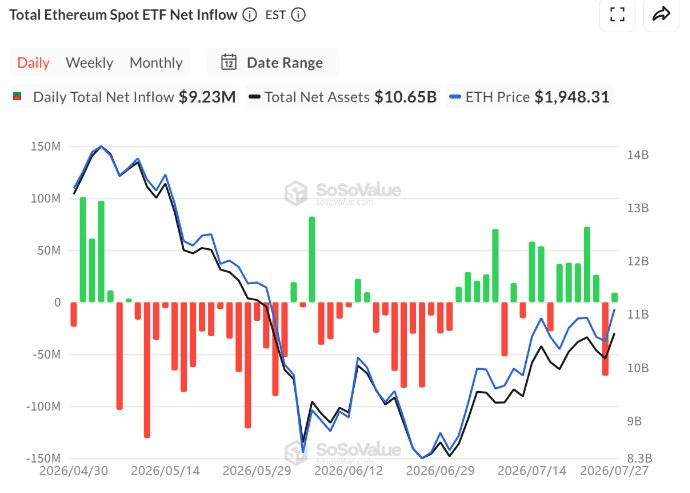This screenshot has height=493, width=690.
Task: Click the deepest red outflow bar near 2026/05/14
Action: (147, 370)
